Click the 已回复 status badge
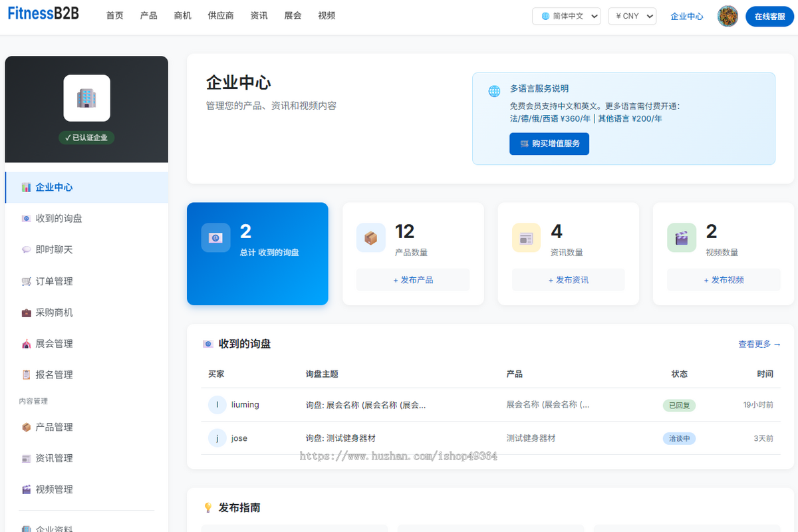Viewport: 798px width, 532px height. pos(679,405)
